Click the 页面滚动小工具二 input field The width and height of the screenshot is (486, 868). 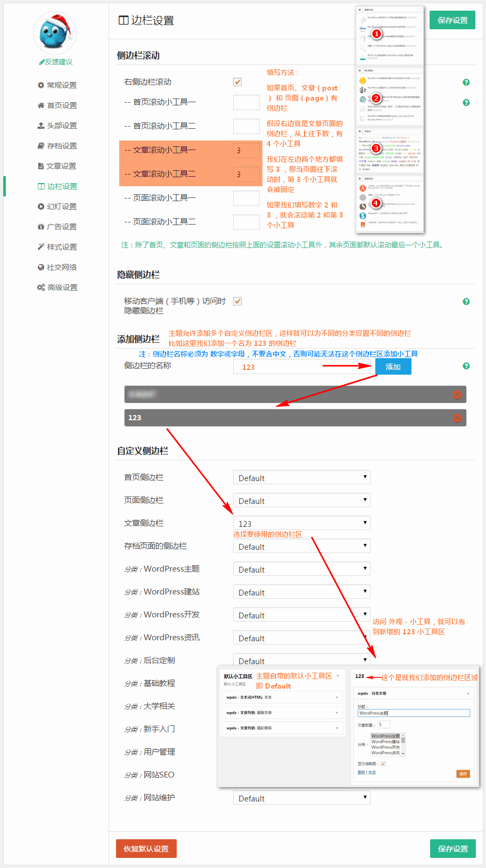246,222
